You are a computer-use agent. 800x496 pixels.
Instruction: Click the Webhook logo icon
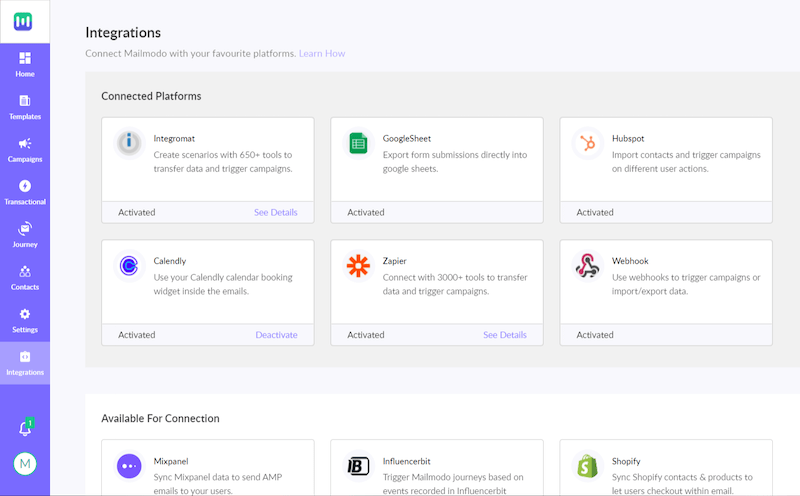587,266
